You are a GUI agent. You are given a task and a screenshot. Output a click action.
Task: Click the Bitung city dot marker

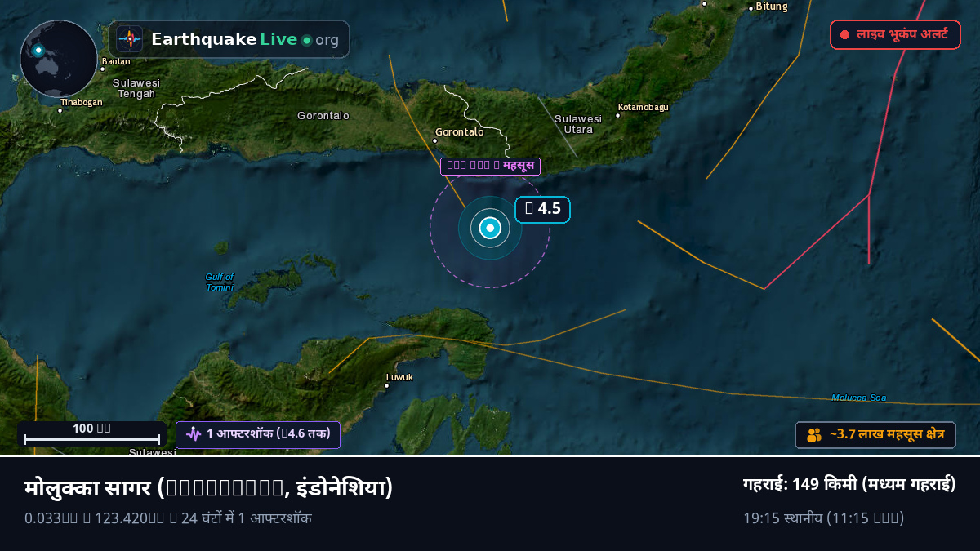(751, 8)
